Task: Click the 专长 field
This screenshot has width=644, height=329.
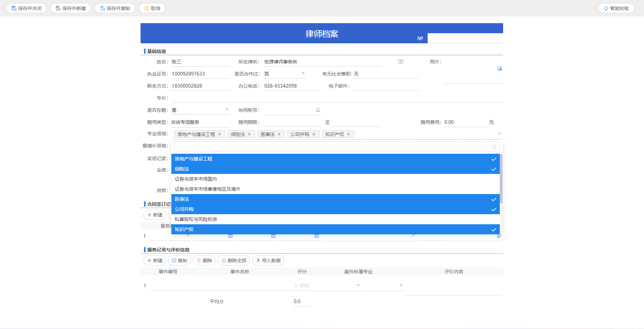Action: tap(337, 98)
